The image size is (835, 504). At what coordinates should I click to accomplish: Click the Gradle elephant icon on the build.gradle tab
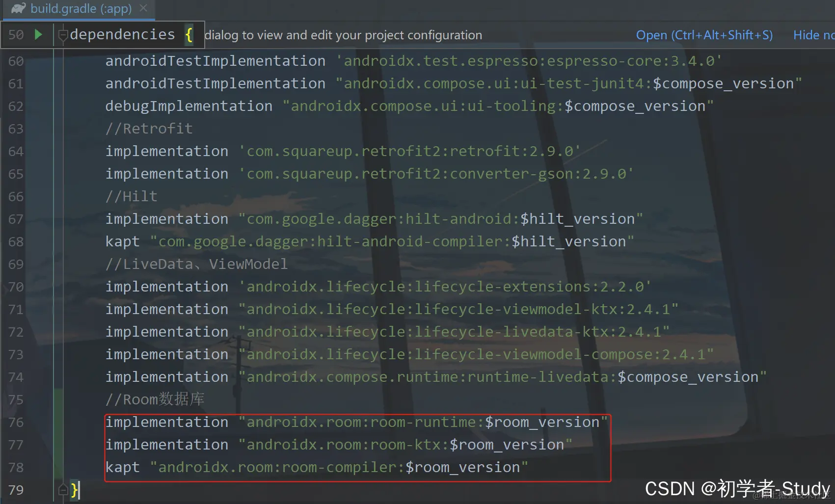(18, 8)
